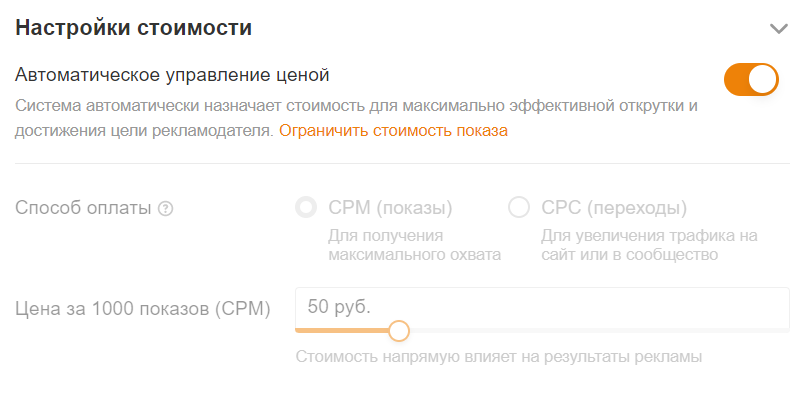800x403 pixels.
Task: Select the CPM (показы) radio button
Action: click(x=305, y=208)
